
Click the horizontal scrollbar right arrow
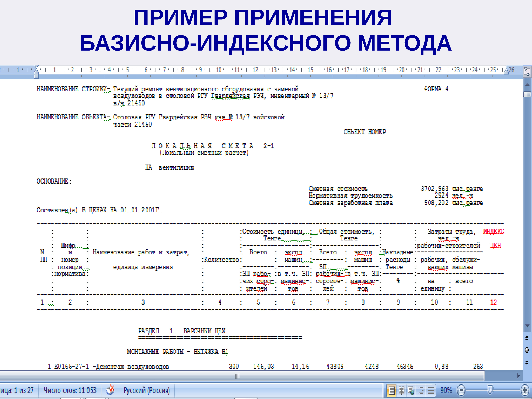(x=518, y=376)
